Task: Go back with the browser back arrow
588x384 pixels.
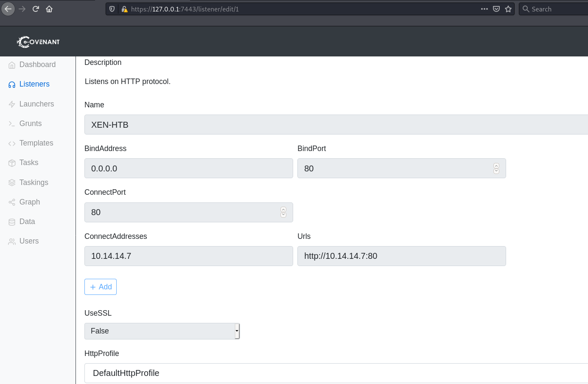Action: point(8,9)
